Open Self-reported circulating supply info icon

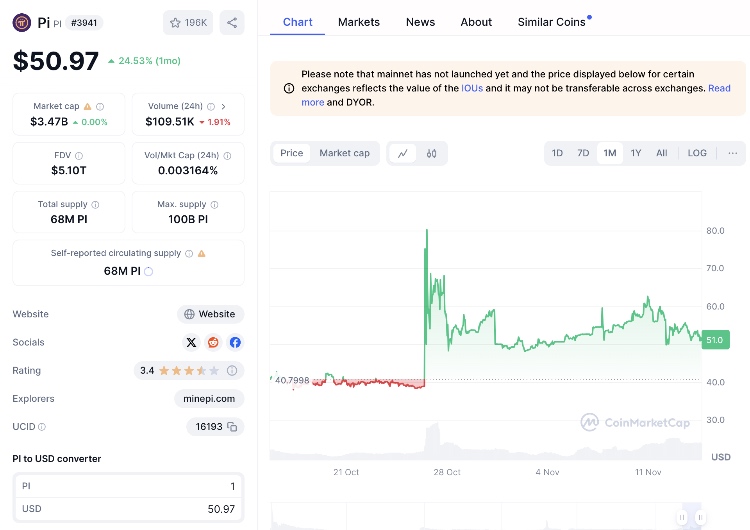click(189, 254)
